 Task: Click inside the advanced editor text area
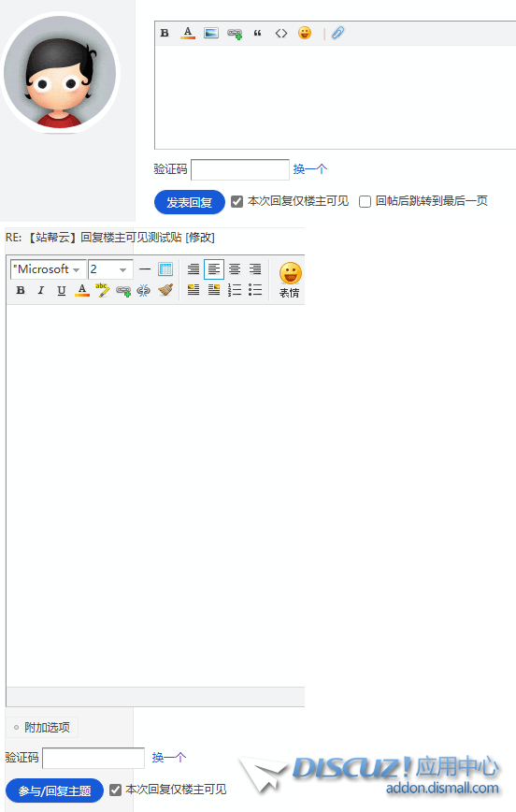point(155,496)
